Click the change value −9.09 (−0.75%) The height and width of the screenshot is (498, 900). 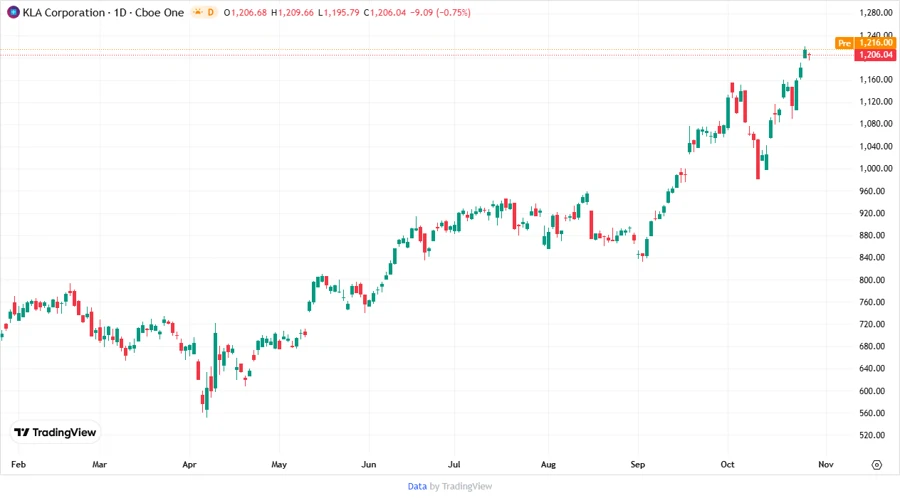click(x=440, y=13)
